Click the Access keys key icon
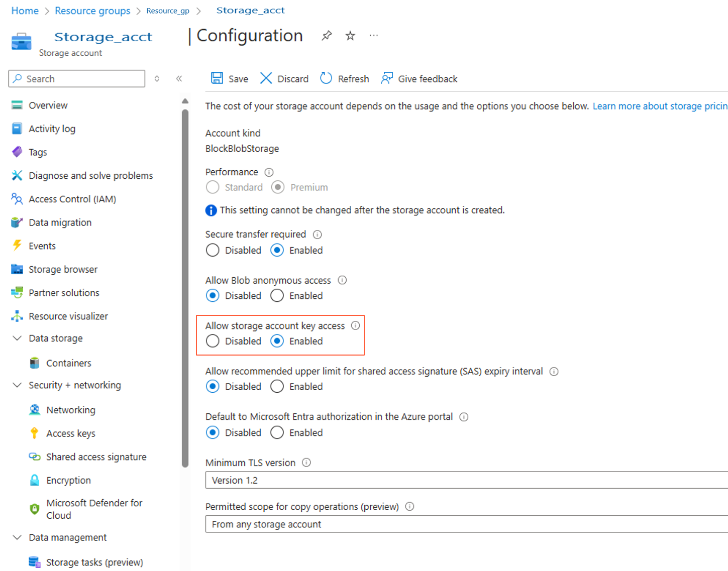 click(34, 433)
